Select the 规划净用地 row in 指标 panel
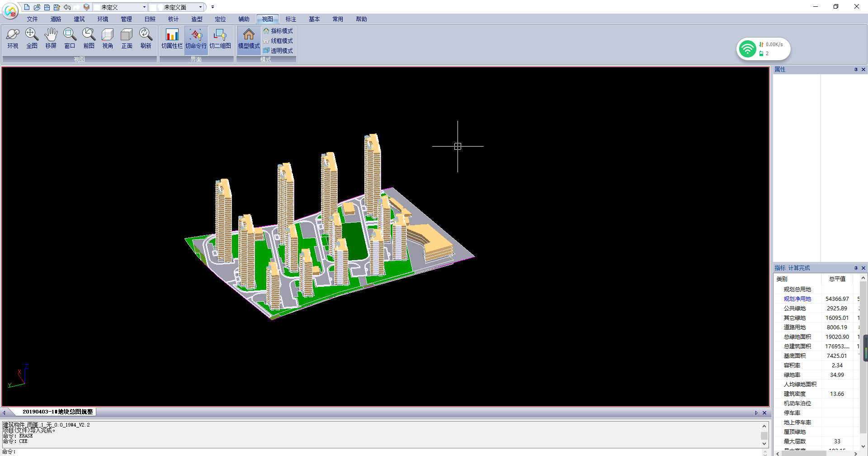 click(797, 299)
